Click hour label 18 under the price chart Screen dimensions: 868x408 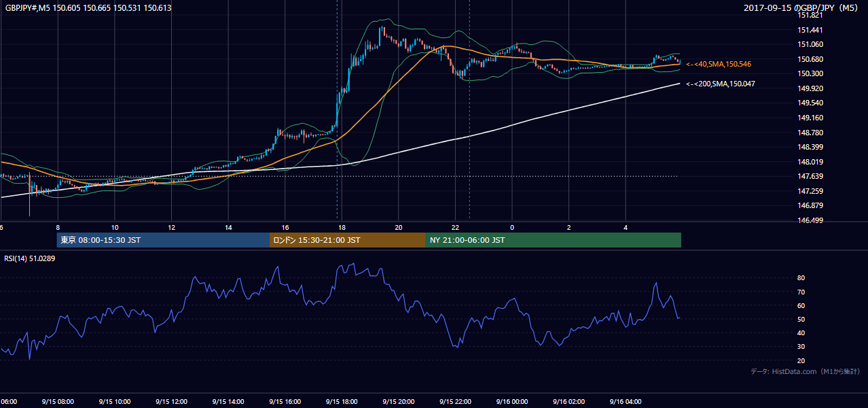342,227
